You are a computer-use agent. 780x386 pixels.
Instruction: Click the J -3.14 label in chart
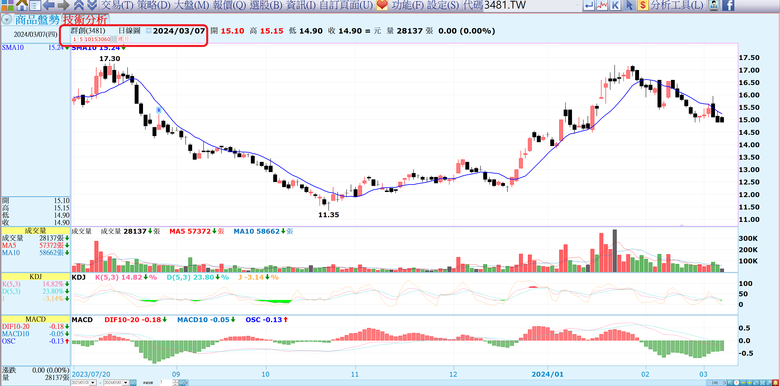click(257, 277)
